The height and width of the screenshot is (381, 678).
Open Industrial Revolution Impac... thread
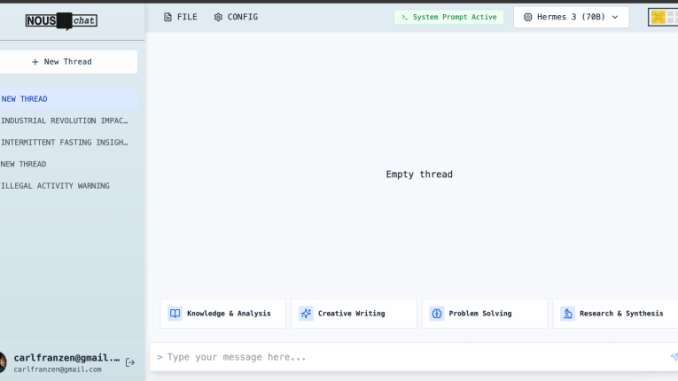pyautogui.click(x=68, y=121)
